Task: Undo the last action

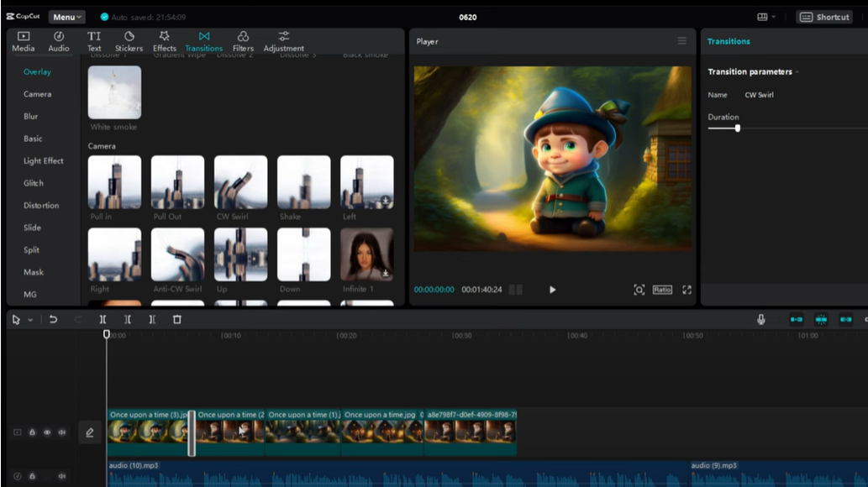Action: (x=54, y=320)
